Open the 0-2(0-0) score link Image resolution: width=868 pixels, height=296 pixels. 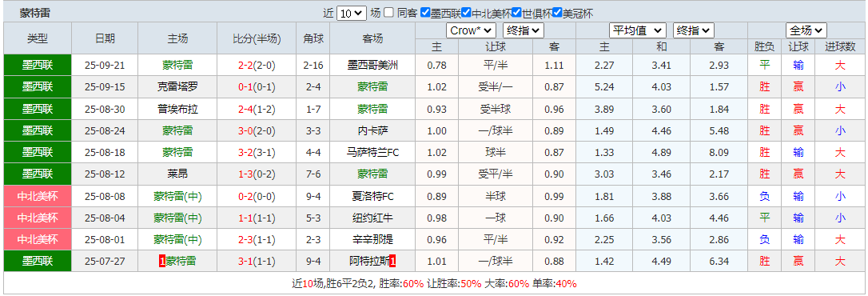point(257,196)
